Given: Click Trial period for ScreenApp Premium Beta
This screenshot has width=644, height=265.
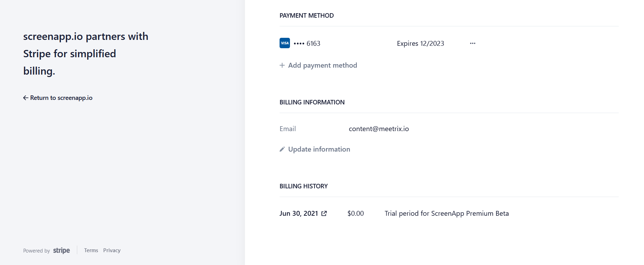Looking at the screenshot, I should pos(447,213).
